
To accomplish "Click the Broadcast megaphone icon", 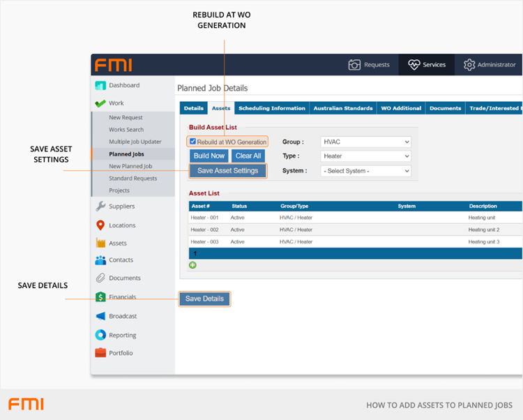I will tap(100, 316).
